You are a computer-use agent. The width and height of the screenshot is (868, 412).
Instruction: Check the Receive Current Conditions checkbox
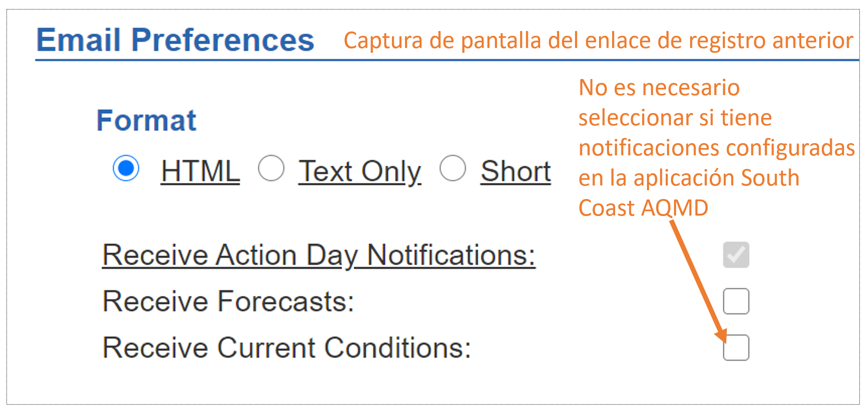tap(736, 347)
